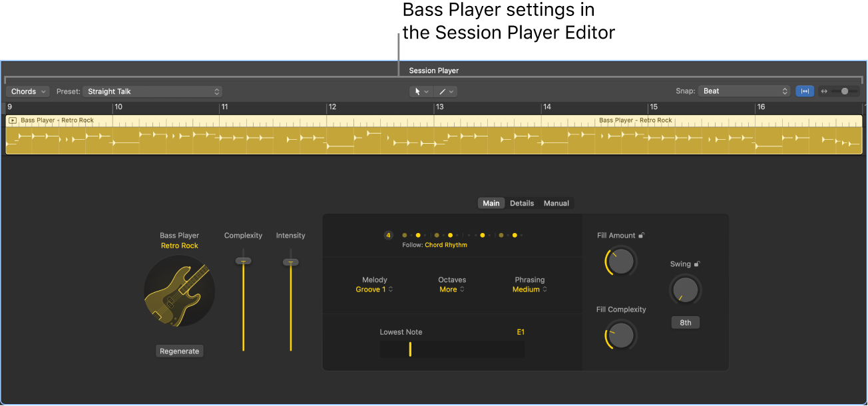Click the pattern number 4 badge
This screenshot has height=406, width=868.
point(389,235)
